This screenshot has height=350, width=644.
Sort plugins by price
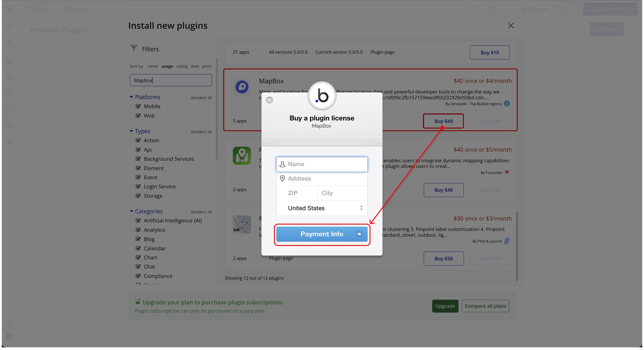click(206, 66)
